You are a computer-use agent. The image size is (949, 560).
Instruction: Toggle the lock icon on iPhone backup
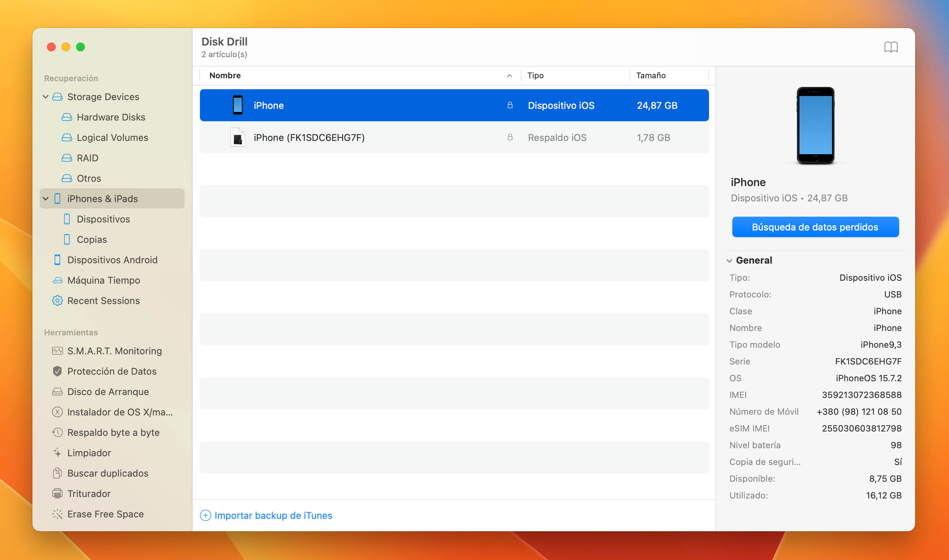coord(510,137)
